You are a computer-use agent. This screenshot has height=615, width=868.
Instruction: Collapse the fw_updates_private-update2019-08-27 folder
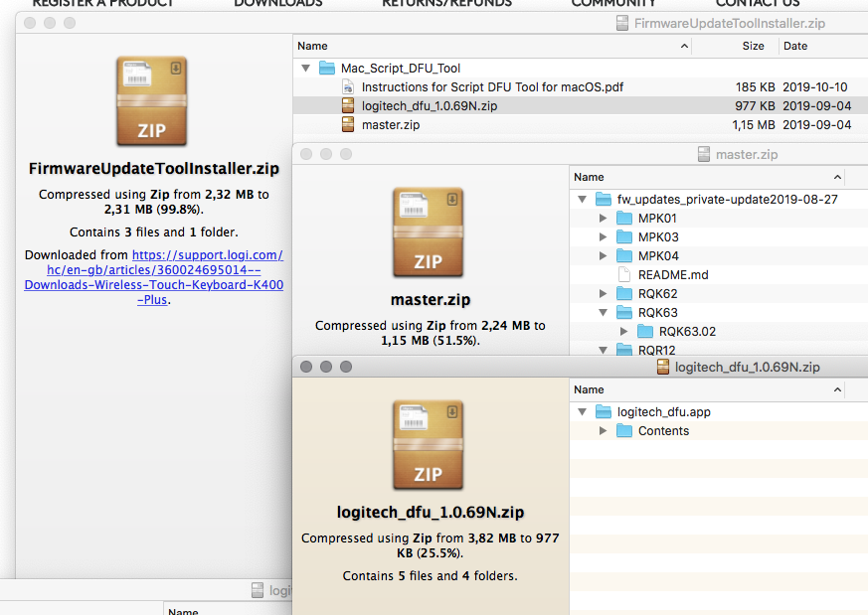pos(582,199)
